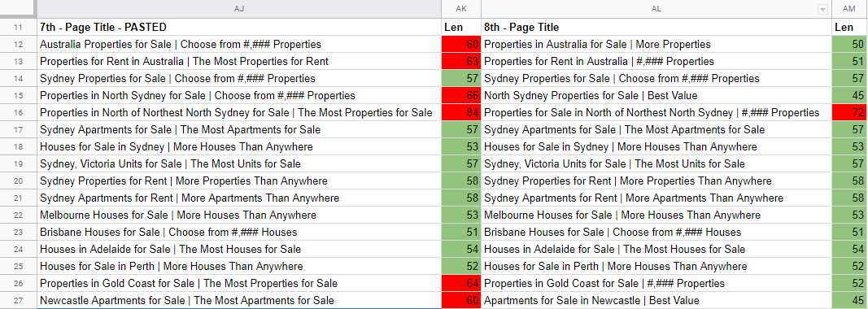
Task: Click the 'Len' header in column AK
Action: pos(461,27)
